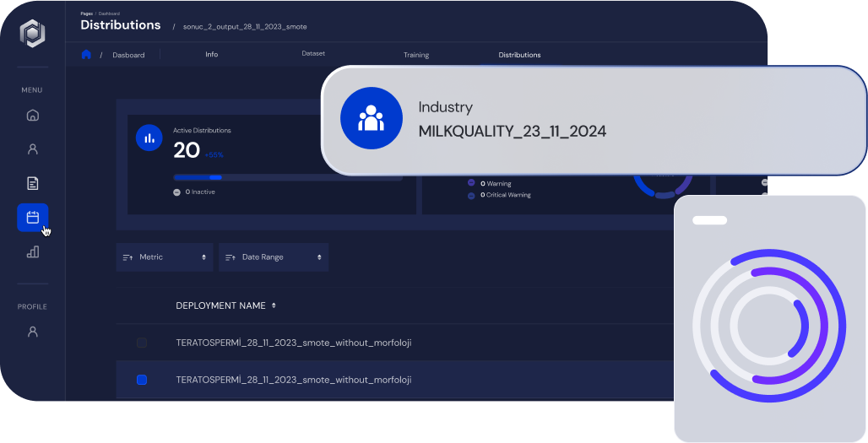Sort by DEPLOYMENT NAME column arrow

pyautogui.click(x=274, y=305)
